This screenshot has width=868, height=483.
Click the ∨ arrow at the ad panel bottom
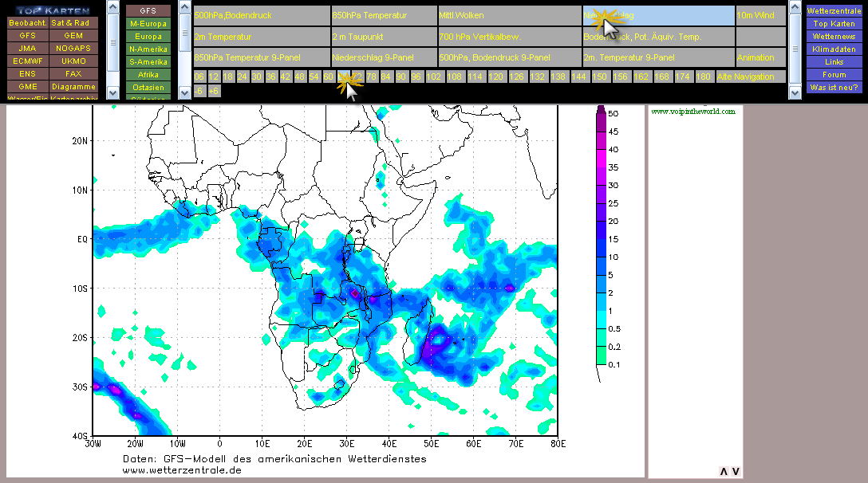pyautogui.click(x=736, y=471)
